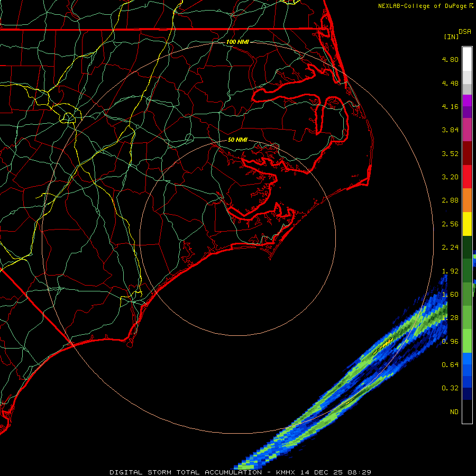Image resolution: width=476 pixels, height=476 pixels.
Task: Click the 2.88 legend value
Action: tap(450, 200)
